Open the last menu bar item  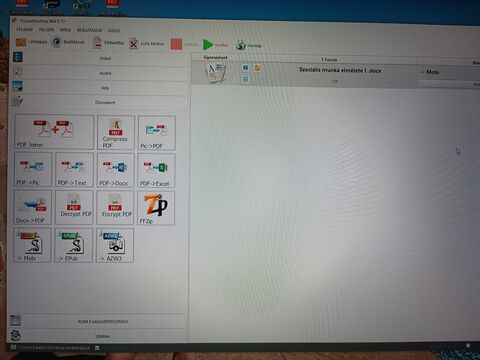pos(114,30)
